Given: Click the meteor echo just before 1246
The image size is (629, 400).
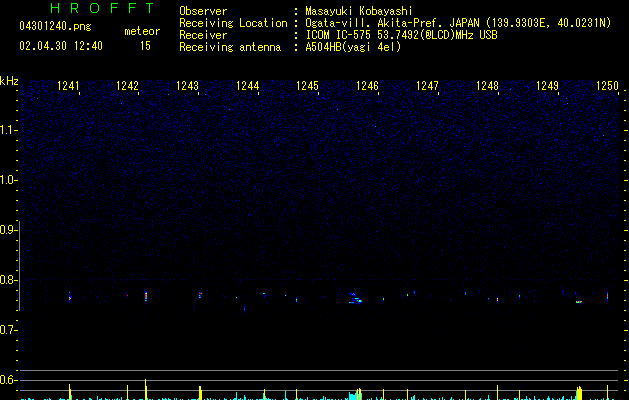Looking at the screenshot, I should pos(355,299).
